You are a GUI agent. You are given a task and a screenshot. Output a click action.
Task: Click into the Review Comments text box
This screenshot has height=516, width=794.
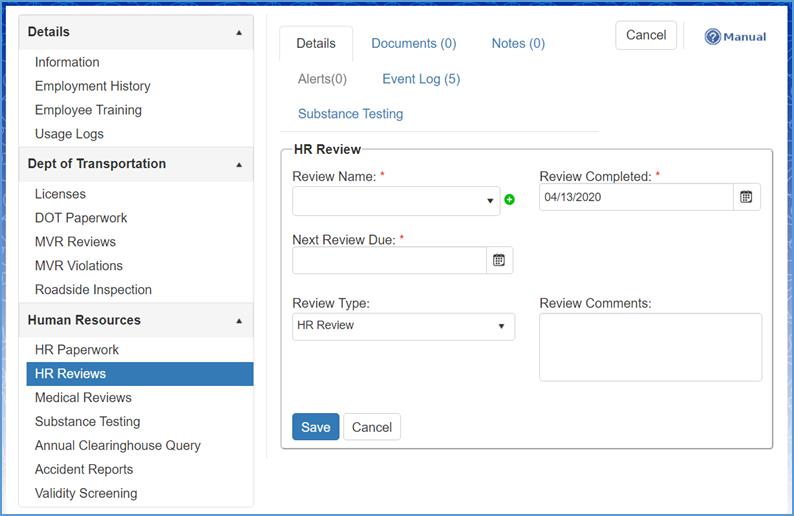pos(650,347)
